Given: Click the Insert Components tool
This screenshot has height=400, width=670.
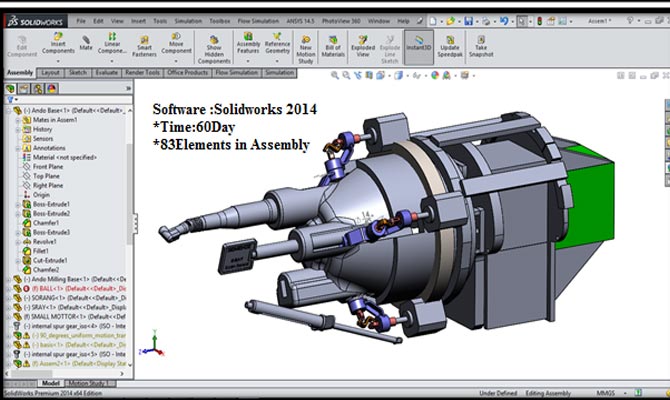Looking at the screenshot, I should tap(58, 43).
